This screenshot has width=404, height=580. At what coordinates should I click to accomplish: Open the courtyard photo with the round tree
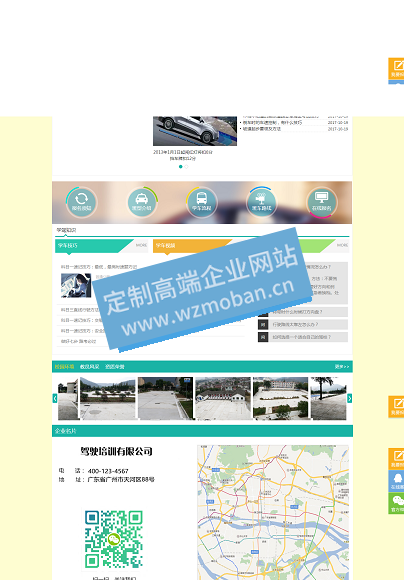click(280, 398)
